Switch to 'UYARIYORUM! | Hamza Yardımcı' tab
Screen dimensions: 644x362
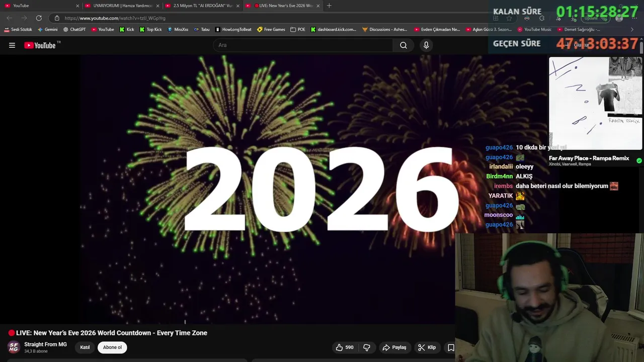click(x=121, y=6)
